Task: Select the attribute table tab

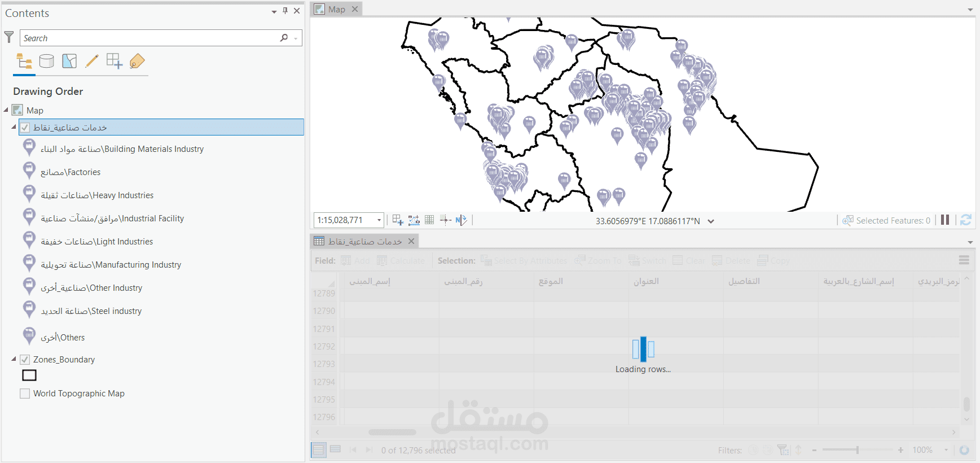Action: pyautogui.click(x=365, y=241)
